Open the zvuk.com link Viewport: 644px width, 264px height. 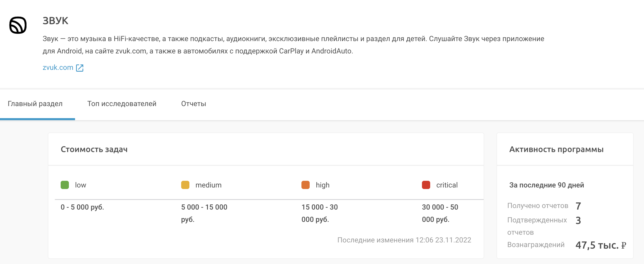coord(58,67)
